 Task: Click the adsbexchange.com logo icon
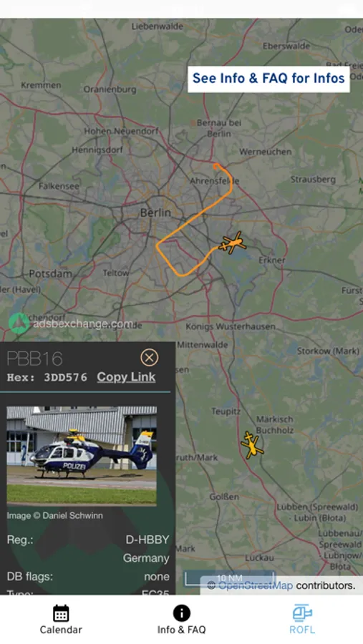pyautogui.click(x=19, y=323)
